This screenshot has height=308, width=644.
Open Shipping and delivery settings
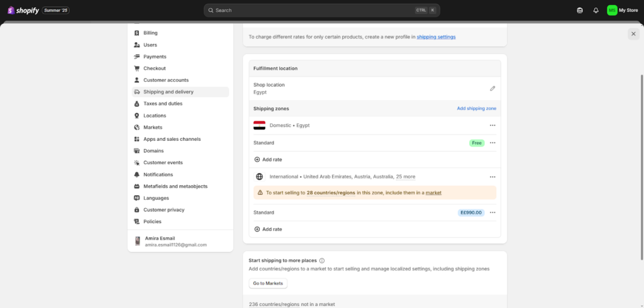168,92
